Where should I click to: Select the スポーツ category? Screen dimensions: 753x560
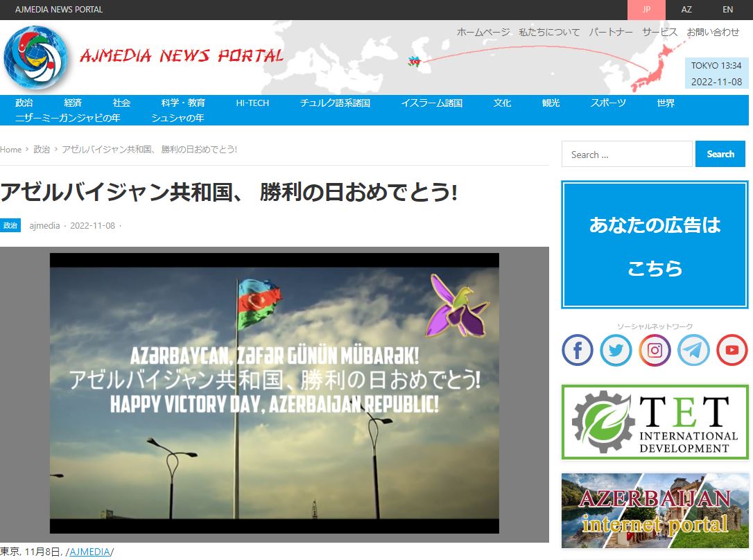click(x=608, y=103)
